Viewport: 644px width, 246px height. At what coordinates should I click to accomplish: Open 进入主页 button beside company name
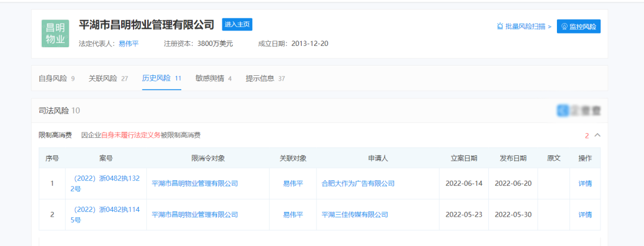237,24
